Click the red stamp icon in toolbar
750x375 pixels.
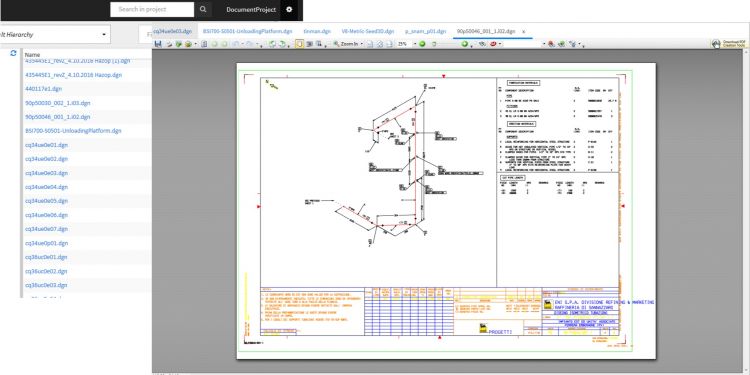click(x=494, y=44)
